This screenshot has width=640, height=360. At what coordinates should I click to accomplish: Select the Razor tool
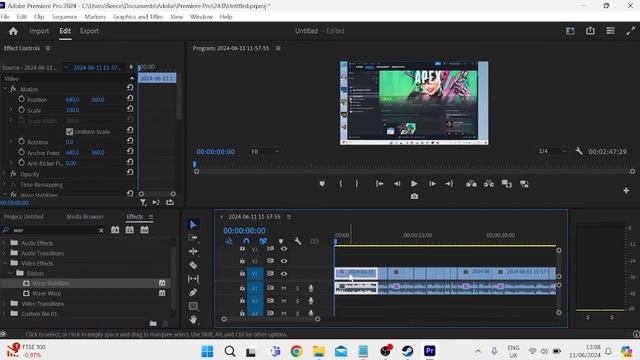coord(193,265)
